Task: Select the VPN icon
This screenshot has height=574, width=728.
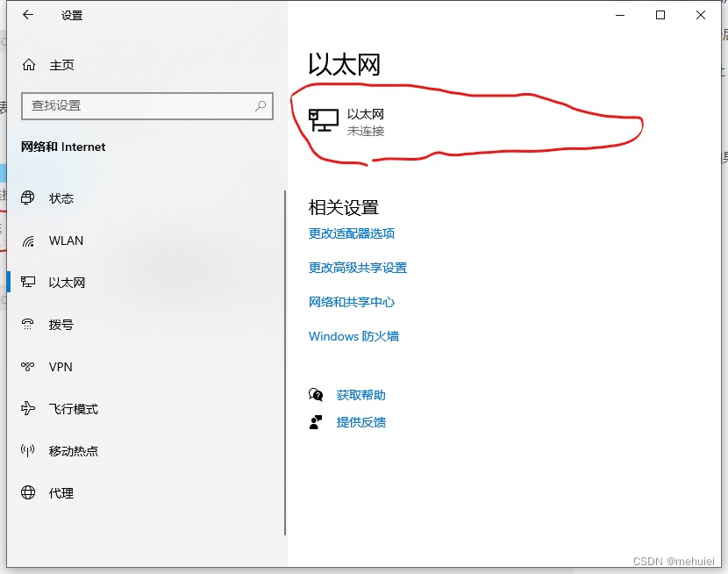Action: point(28,366)
